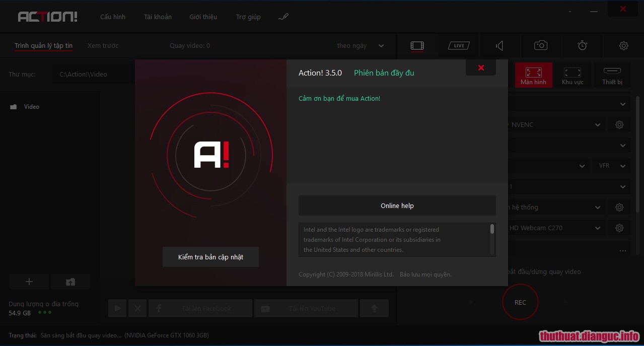
Task: Select the Màn hình screen recording mode
Action: coord(533,75)
